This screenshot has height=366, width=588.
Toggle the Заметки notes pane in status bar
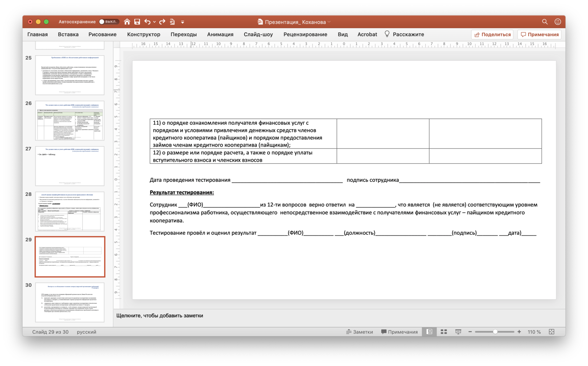coord(359,332)
